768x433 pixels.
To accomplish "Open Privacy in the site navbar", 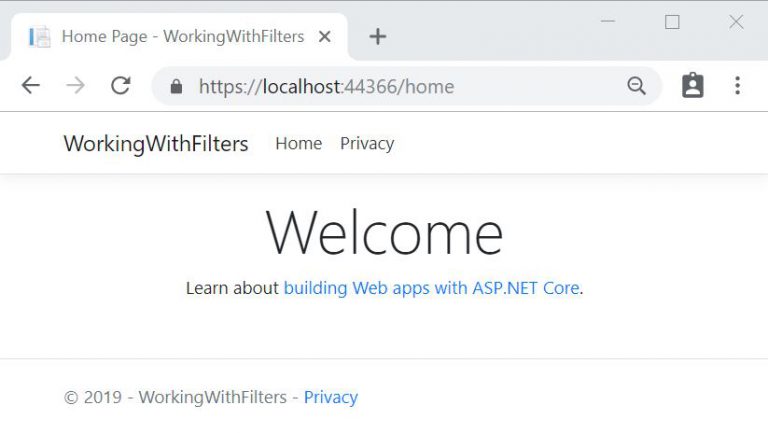I will coord(367,144).
